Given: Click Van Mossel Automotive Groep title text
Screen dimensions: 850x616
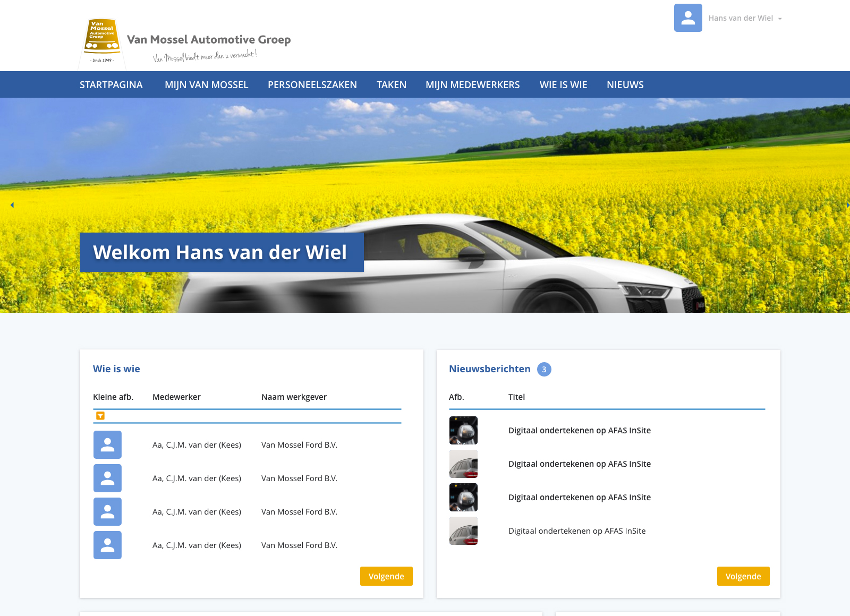Looking at the screenshot, I should tap(209, 40).
